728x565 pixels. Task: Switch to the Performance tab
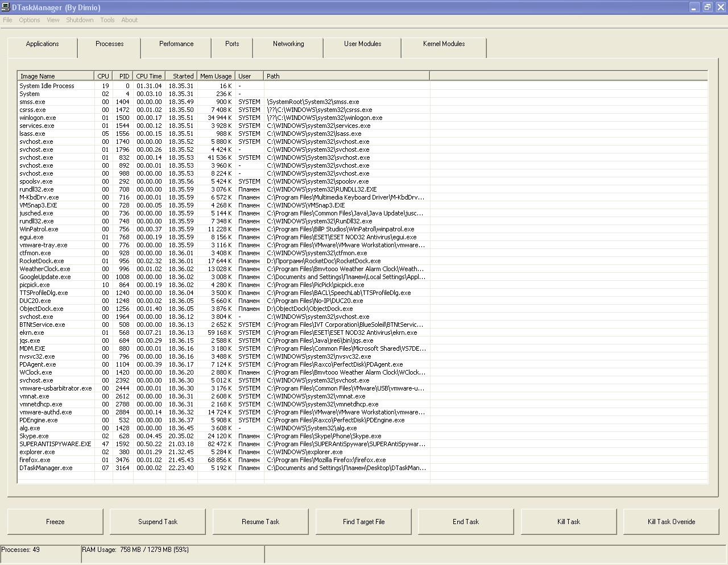click(x=176, y=44)
